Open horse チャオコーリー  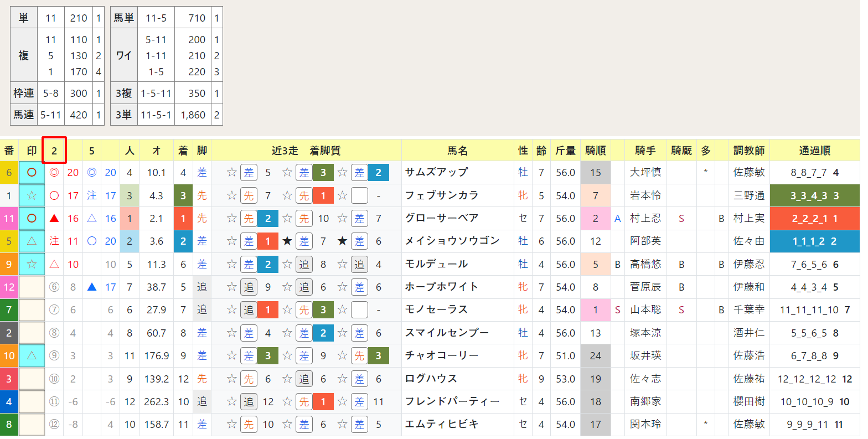(x=442, y=355)
